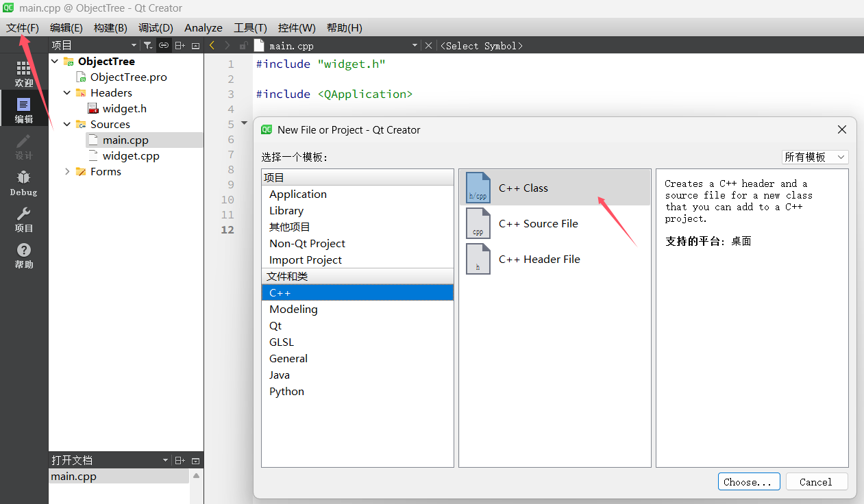864x504 pixels.
Task: Open the 构建(B) menu
Action: (110, 27)
